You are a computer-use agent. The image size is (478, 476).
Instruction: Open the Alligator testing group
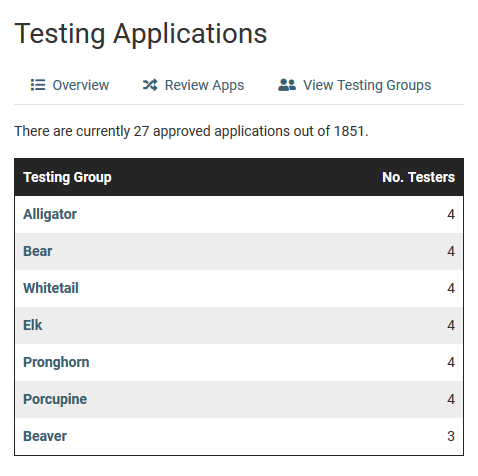pos(50,214)
